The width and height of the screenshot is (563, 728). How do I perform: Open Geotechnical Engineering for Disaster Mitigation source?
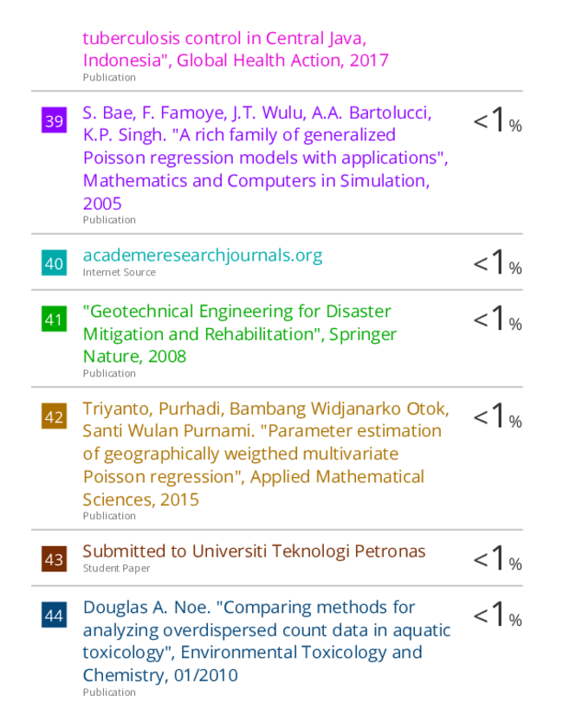click(240, 334)
